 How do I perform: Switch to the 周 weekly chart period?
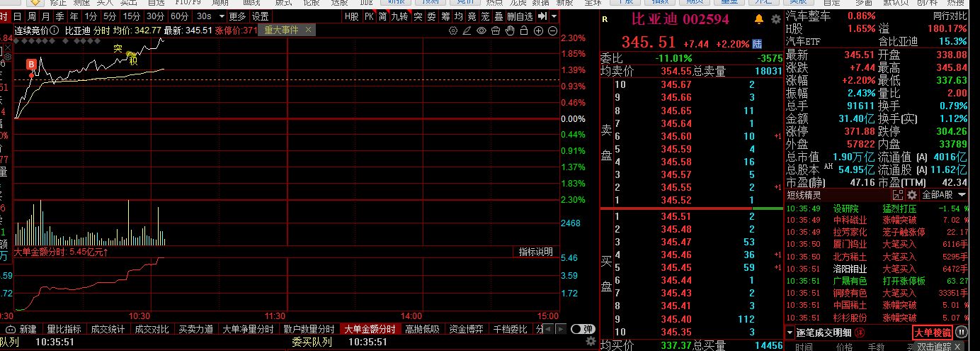point(32,16)
